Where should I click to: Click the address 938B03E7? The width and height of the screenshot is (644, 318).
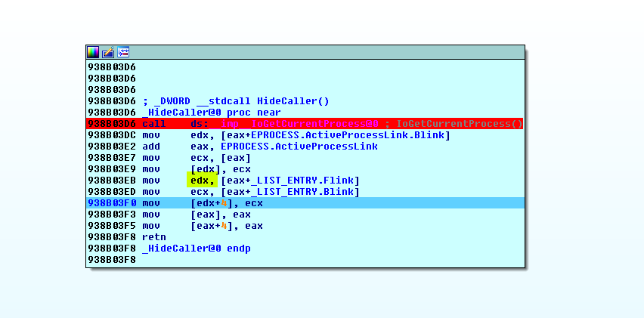112,157
